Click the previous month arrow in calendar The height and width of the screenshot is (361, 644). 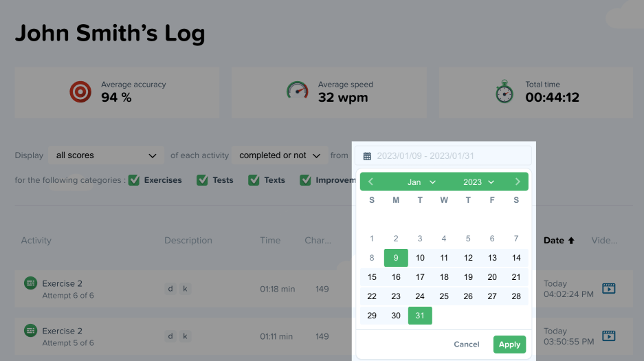[371, 182]
